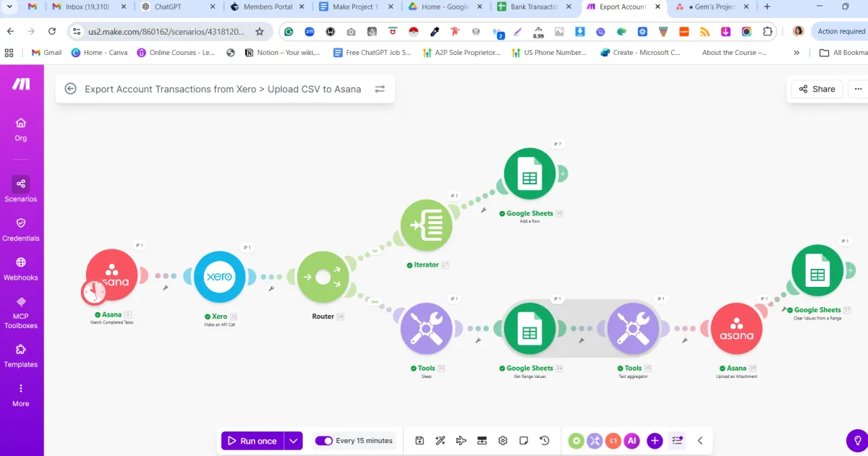This screenshot has height=456, width=868.
Task: Go back using the arrow beside scenario title
Action: [70, 89]
